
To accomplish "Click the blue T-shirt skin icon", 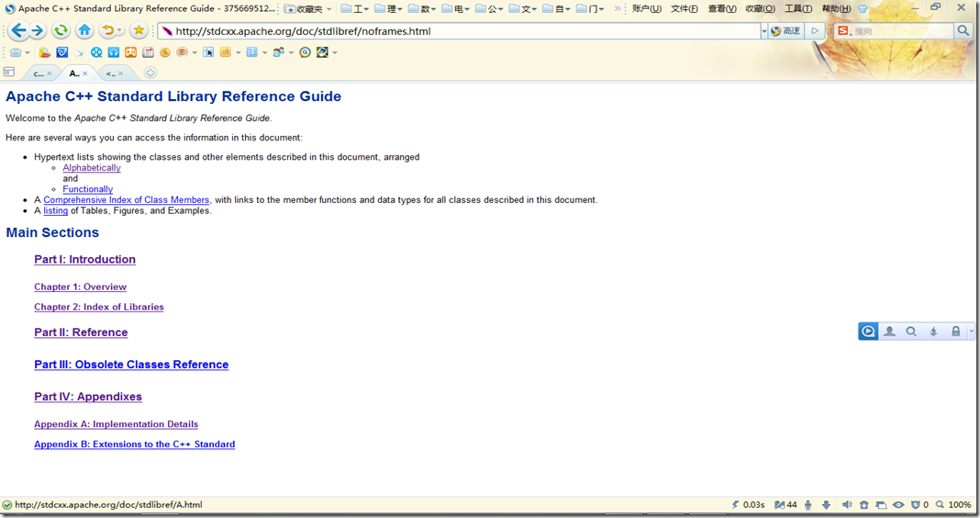I will click(x=863, y=9).
